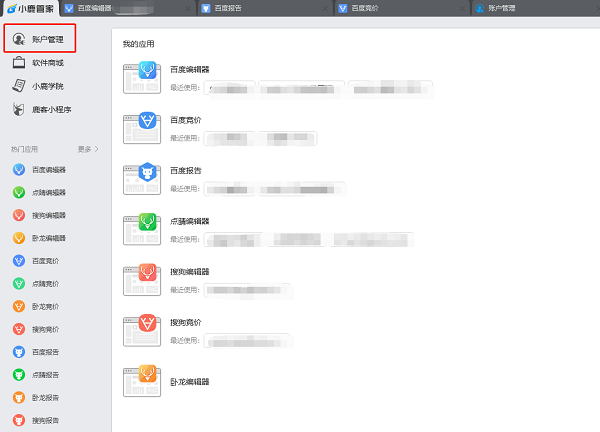Select the recent account under 搜狗竞价
The width and height of the screenshot is (600, 432).
coord(247,341)
